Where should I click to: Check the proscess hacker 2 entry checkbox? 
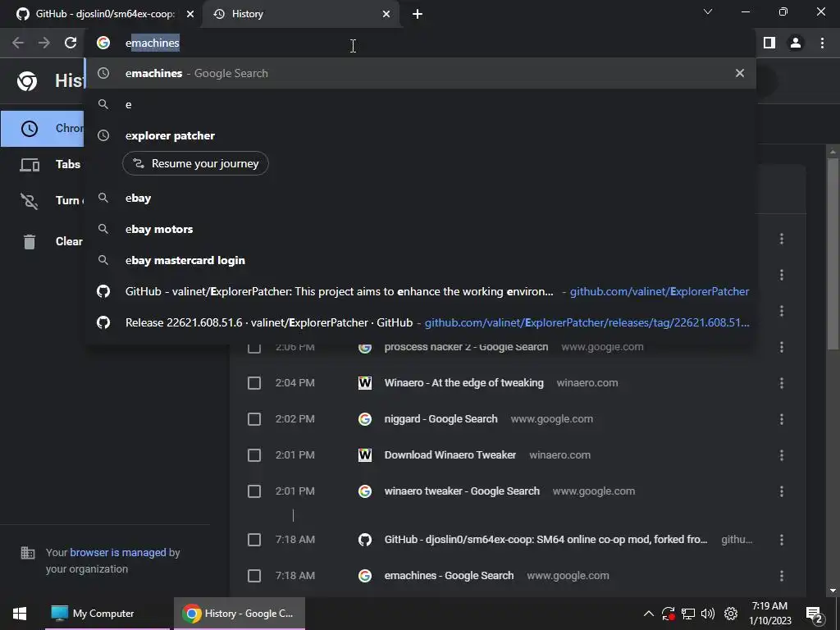click(254, 347)
